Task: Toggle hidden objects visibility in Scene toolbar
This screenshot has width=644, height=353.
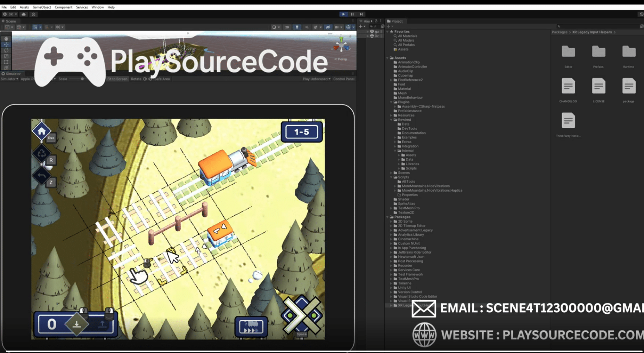Action: [328, 27]
